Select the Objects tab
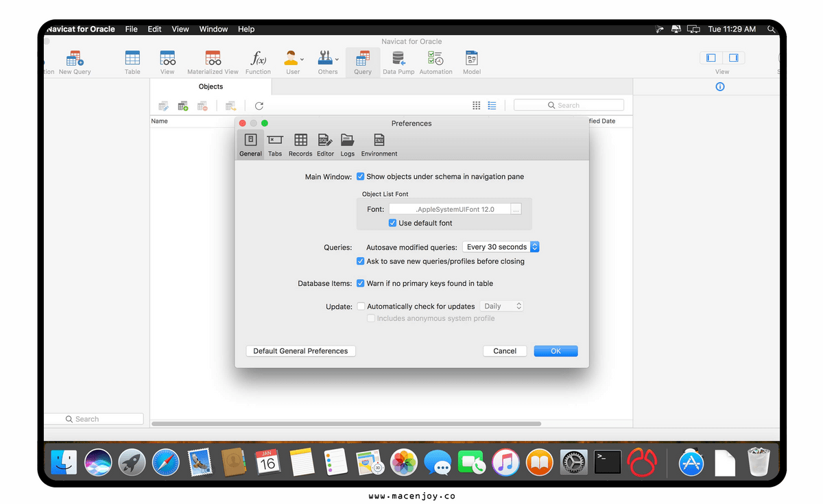The height and width of the screenshot is (504, 823). click(211, 86)
